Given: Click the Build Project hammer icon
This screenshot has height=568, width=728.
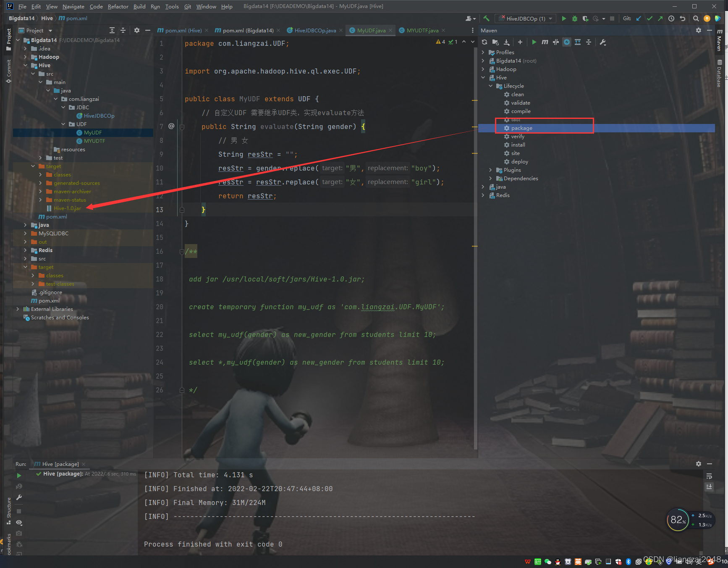Looking at the screenshot, I should [486, 18].
